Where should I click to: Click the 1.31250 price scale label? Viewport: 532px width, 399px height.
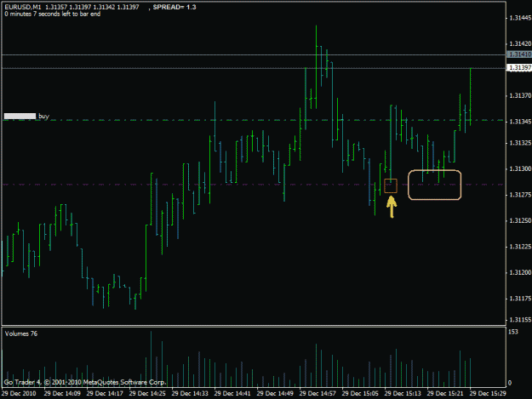pyautogui.click(x=520, y=220)
